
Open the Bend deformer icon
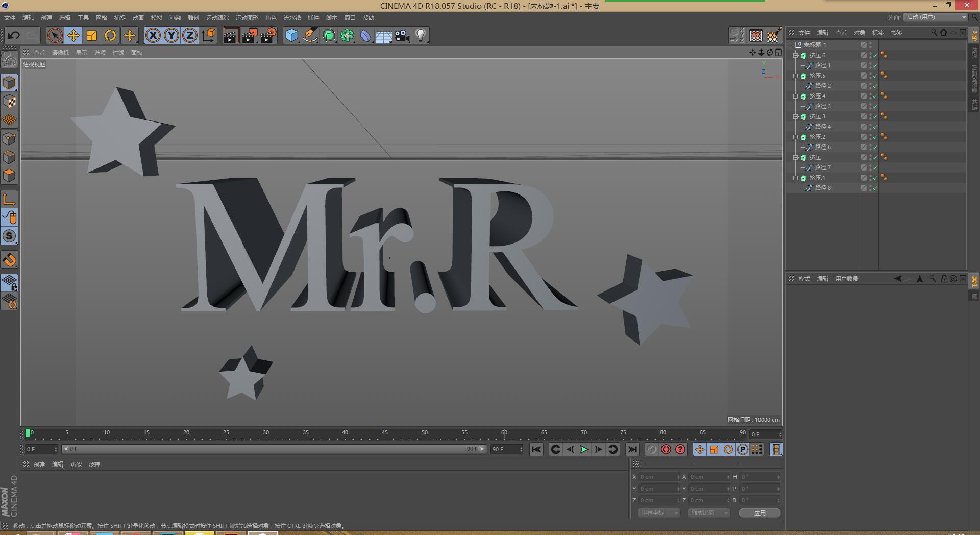(365, 35)
